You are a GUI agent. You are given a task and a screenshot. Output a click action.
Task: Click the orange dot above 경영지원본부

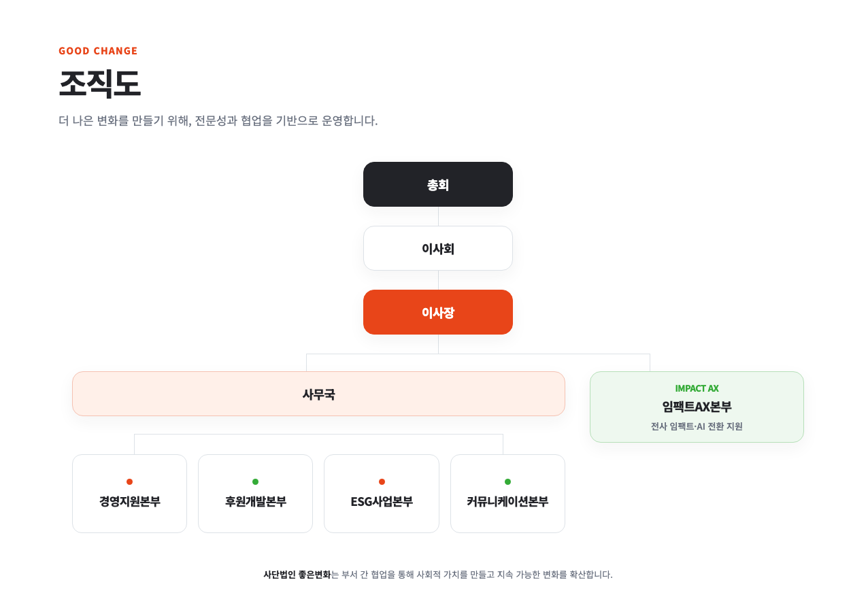[x=129, y=481]
